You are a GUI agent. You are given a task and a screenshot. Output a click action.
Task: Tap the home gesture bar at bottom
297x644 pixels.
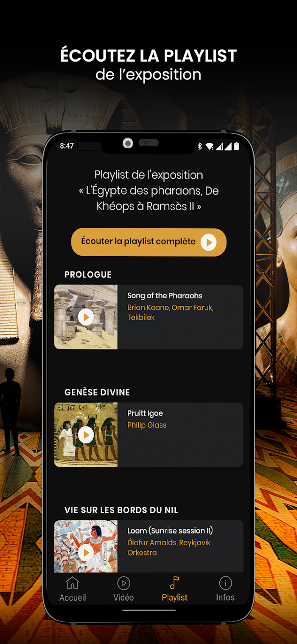(149, 610)
